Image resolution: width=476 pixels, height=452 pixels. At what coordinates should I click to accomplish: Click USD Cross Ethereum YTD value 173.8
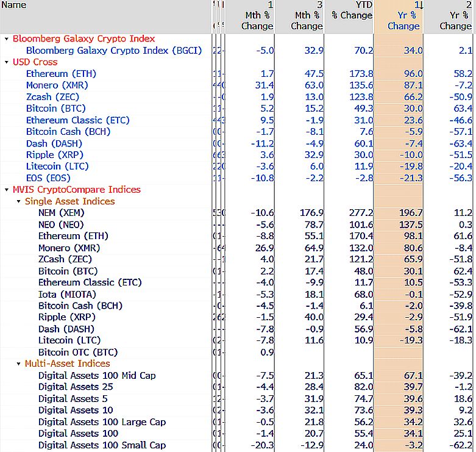(x=361, y=74)
